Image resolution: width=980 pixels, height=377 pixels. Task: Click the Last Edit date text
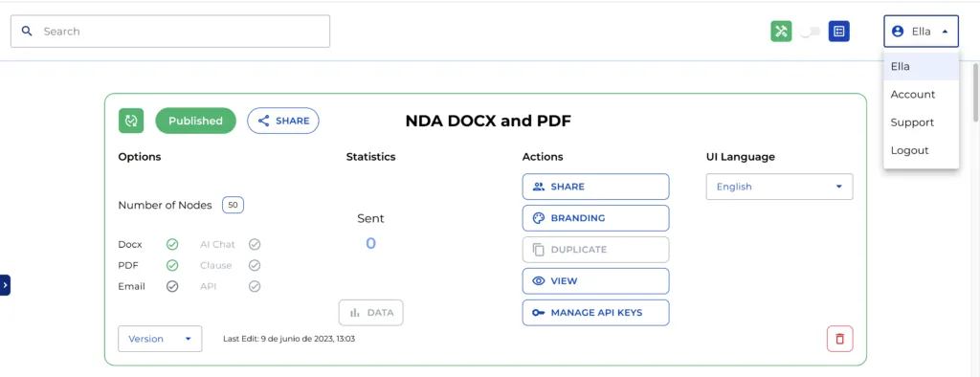click(289, 339)
